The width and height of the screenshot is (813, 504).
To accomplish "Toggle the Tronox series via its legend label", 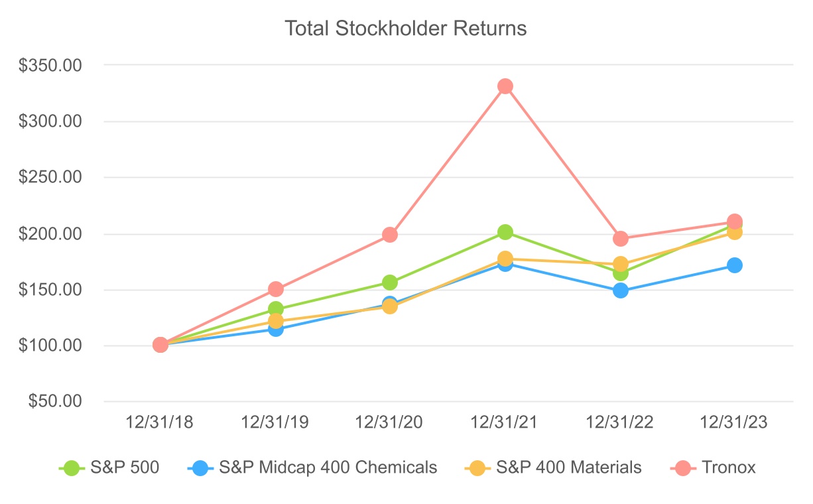I will [x=727, y=468].
